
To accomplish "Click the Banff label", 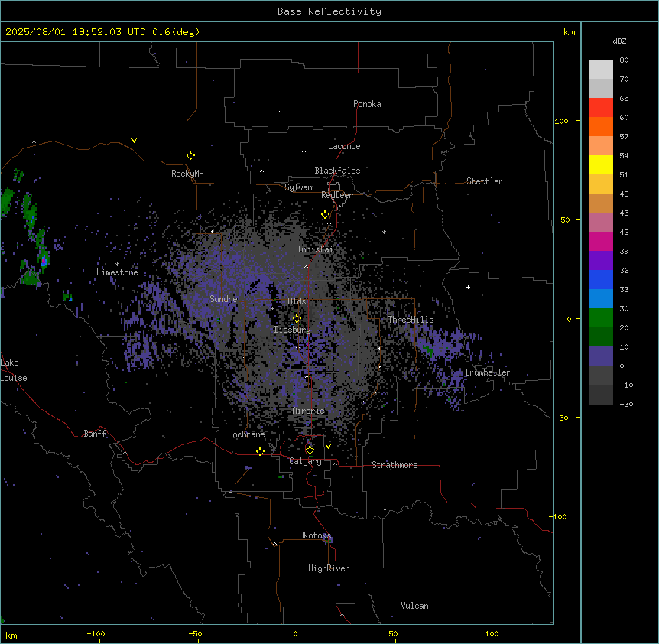I will pyautogui.click(x=95, y=434).
